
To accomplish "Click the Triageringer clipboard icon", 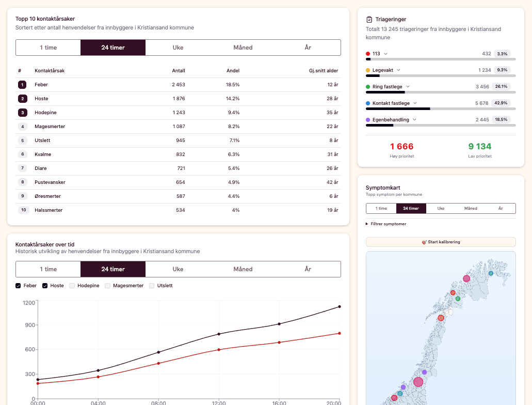I will (x=369, y=19).
